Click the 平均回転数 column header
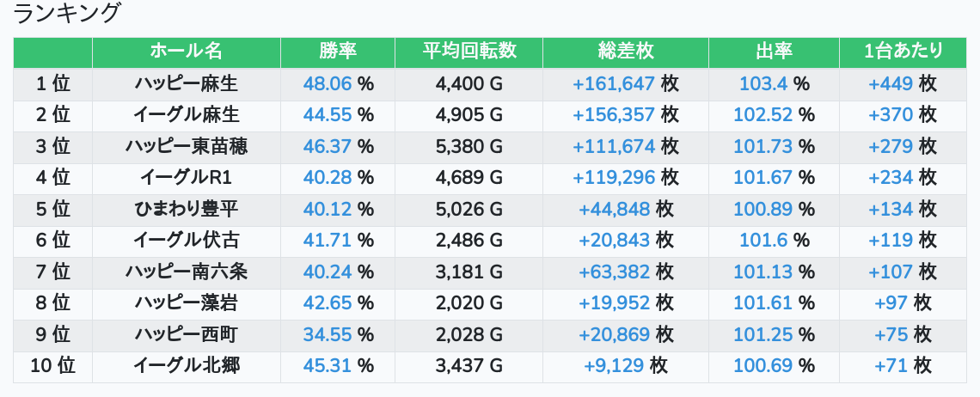 point(469,52)
